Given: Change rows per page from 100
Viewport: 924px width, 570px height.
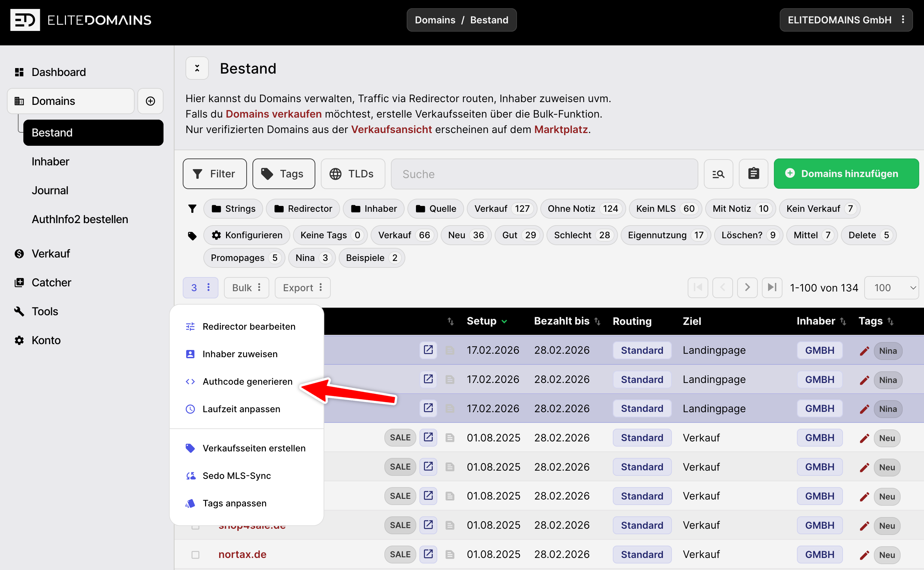Looking at the screenshot, I should (x=892, y=288).
